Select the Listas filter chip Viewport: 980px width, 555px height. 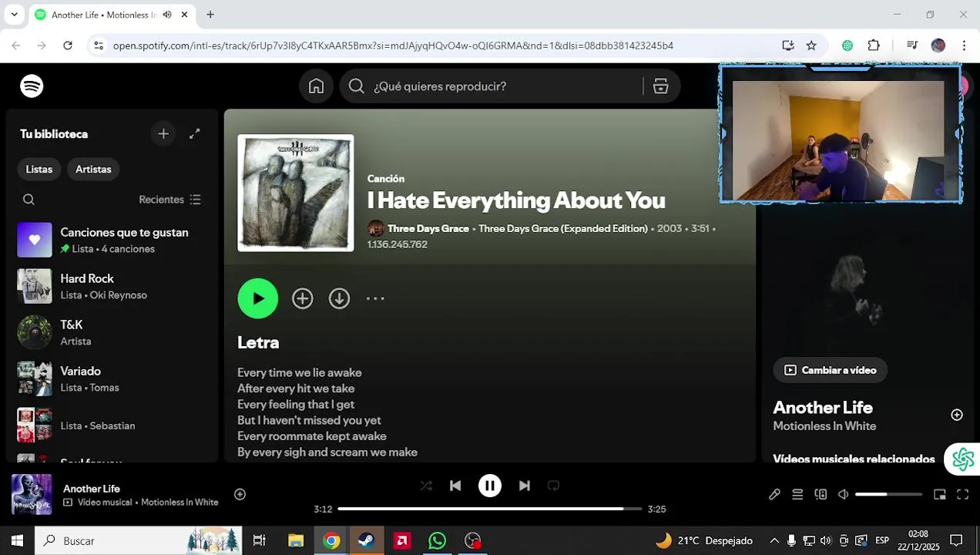pyautogui.click(x=39, y=169)
